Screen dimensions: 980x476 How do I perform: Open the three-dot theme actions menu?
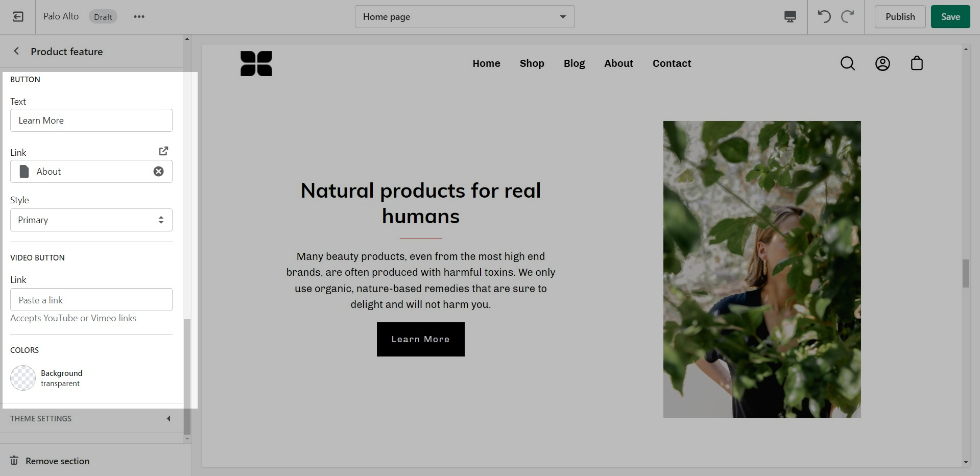point(139,17)
